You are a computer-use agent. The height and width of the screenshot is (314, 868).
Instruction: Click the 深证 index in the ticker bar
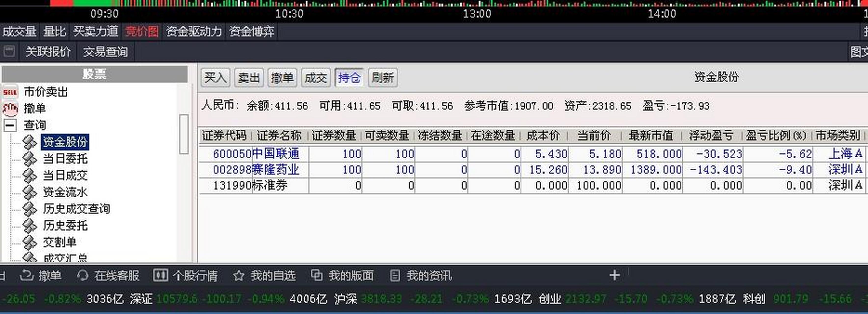[x=141, y=299]
